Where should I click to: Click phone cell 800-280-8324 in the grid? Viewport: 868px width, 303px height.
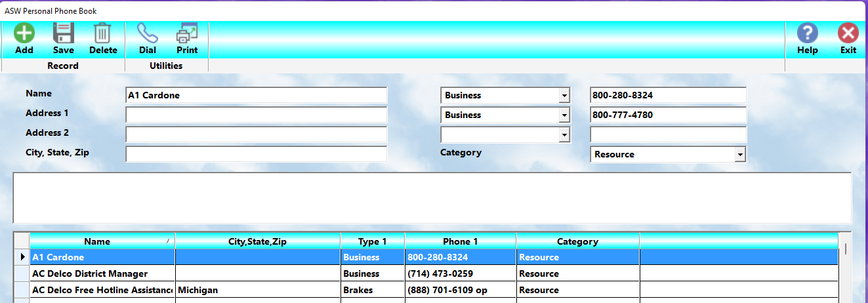point(461,257)
